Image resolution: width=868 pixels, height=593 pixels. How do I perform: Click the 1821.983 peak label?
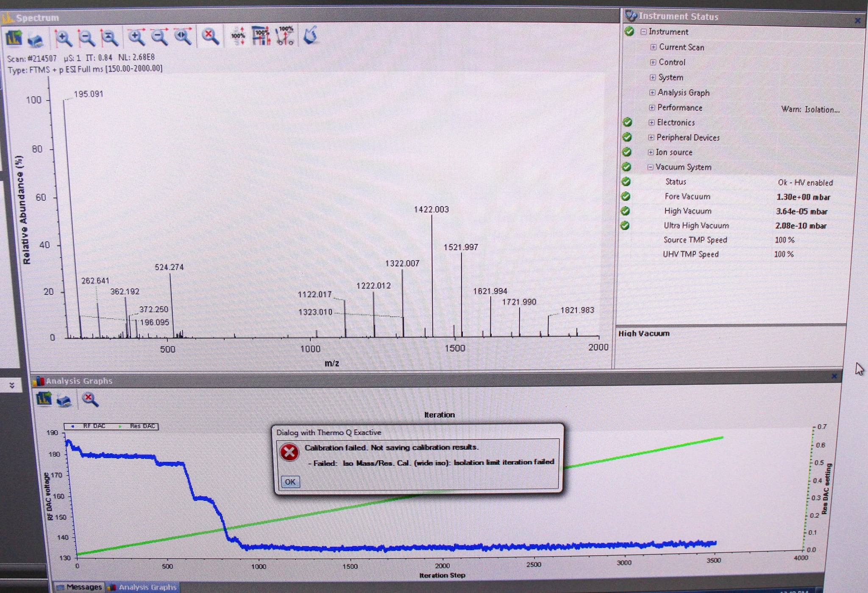[577, 310]
